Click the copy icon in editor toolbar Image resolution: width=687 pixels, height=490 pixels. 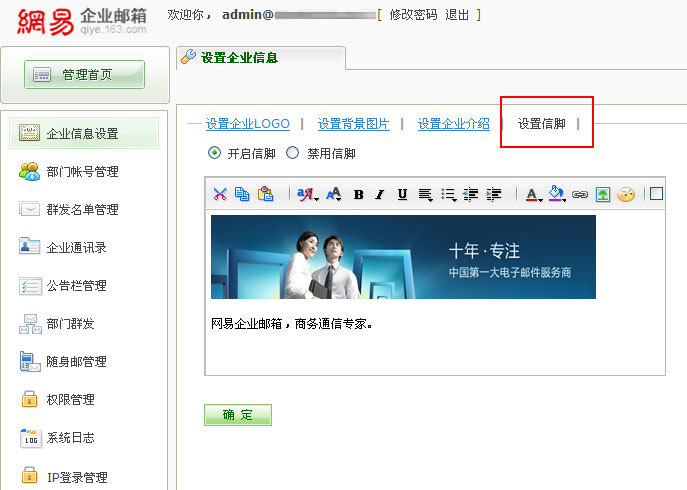click(x=242, y=194)
